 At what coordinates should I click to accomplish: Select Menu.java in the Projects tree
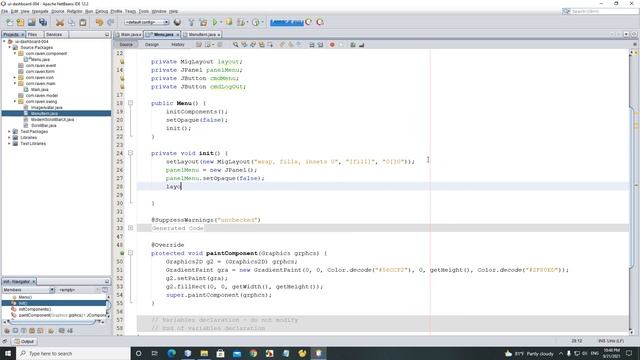coord(40,60)
